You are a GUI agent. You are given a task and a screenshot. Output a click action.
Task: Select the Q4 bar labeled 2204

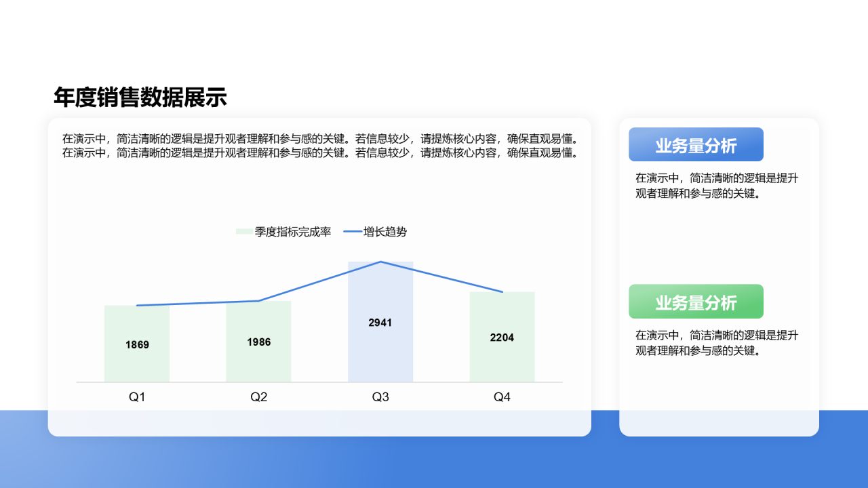coord(502,337)
